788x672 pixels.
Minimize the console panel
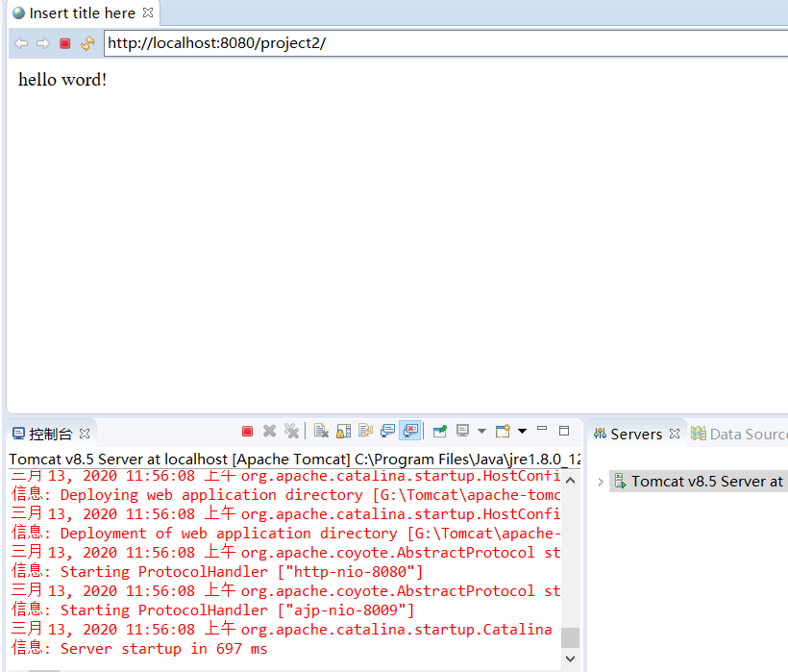[542, 429]
